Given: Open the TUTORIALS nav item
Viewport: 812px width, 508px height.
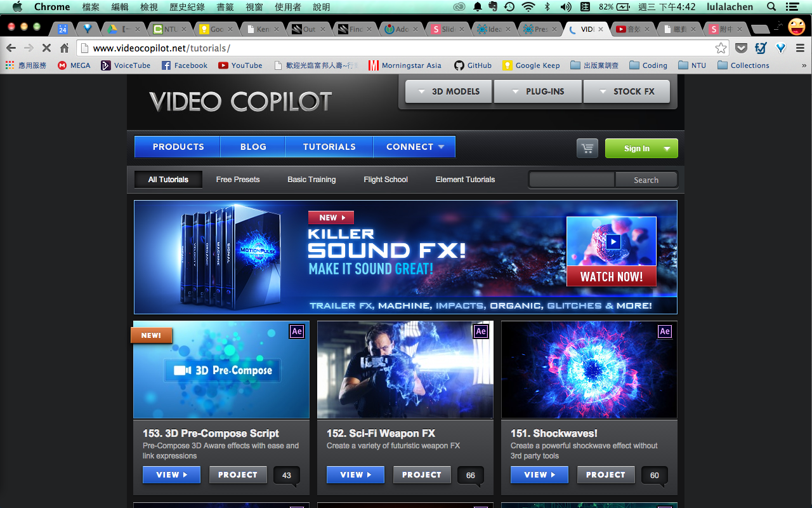Looking at the screenshot, I should 329,147.
